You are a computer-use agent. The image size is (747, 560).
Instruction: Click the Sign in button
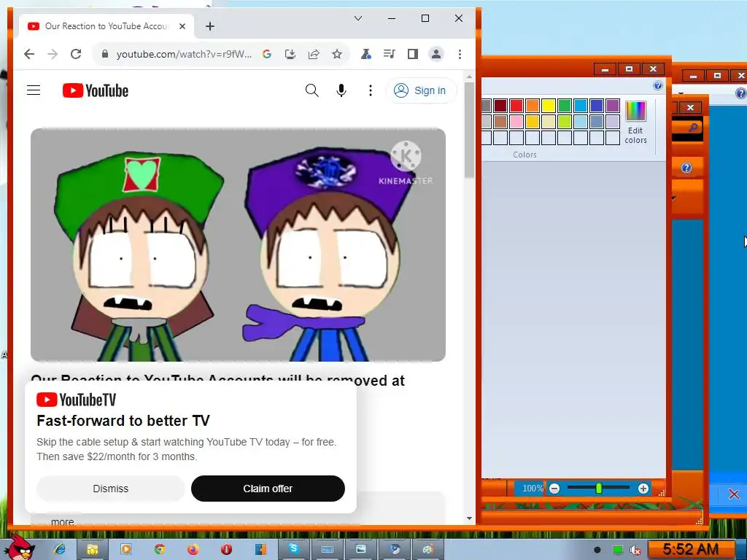(x=420, y=90)
